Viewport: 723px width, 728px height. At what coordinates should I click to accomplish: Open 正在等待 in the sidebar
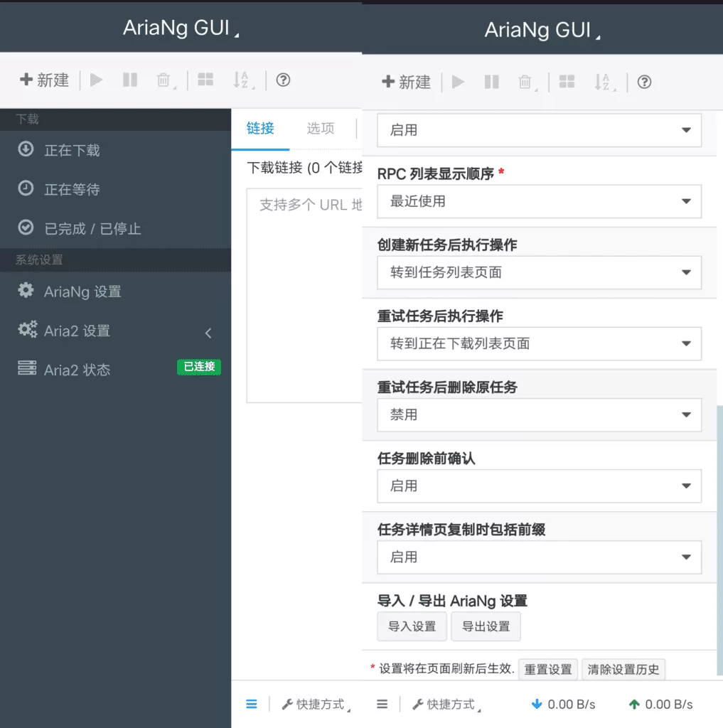[x=115, y=189]
